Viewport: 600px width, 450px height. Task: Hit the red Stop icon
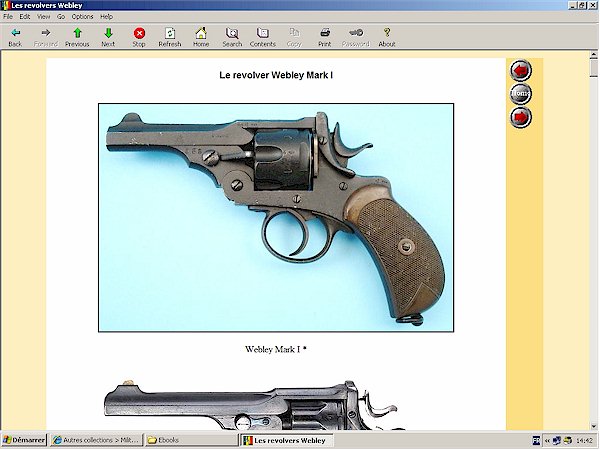click(139, 37)
